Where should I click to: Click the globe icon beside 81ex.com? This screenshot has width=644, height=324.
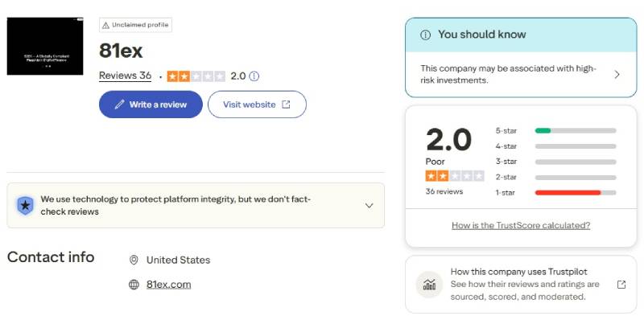coord(134,285)
